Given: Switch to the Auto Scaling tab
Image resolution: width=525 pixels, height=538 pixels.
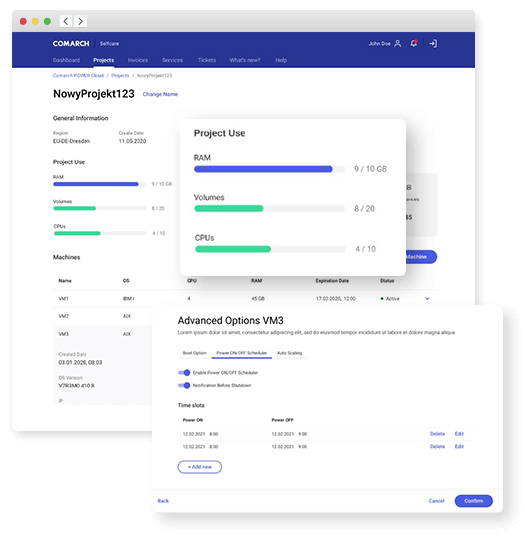Looking at the screenshot, I should [x=290, y=353].
